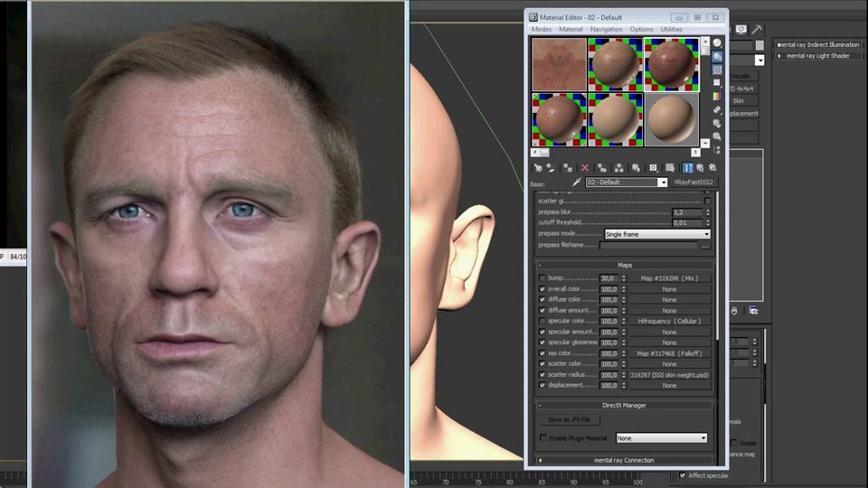Click the SSS skin weight.psd map button
Viewport: 868px width, 488px height.
(669, 374)
